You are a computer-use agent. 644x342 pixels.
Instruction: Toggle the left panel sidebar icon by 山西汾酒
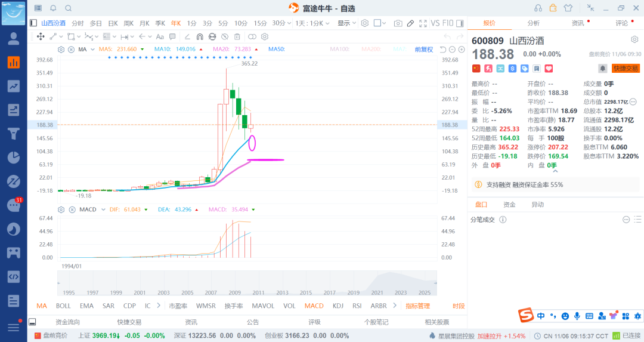click(33, 23)
